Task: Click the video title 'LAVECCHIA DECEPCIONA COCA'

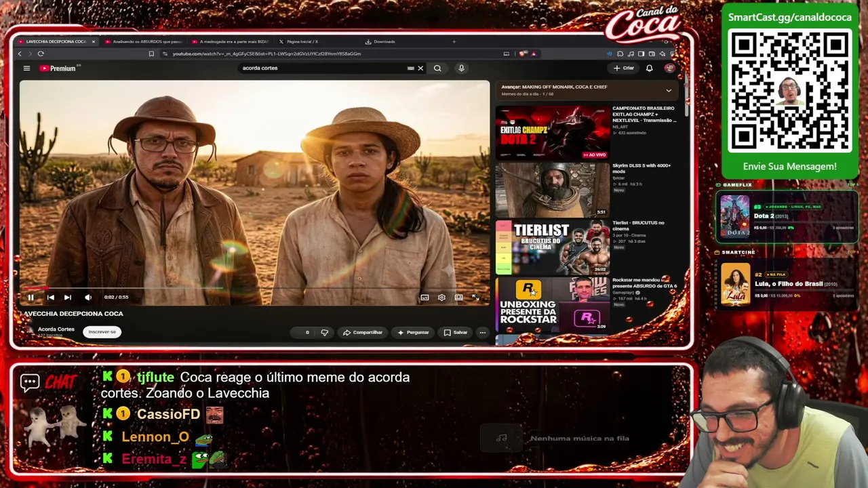Action: (x=73, y=314)
